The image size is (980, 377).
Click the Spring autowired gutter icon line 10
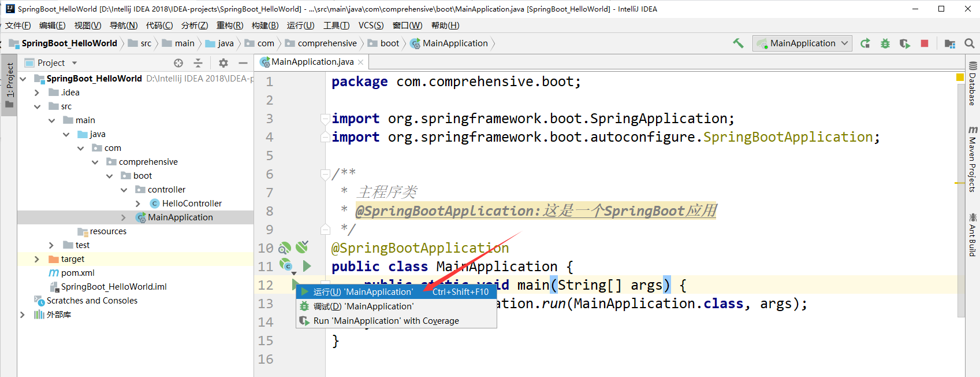pyautogui.click(x=302, y=247)
